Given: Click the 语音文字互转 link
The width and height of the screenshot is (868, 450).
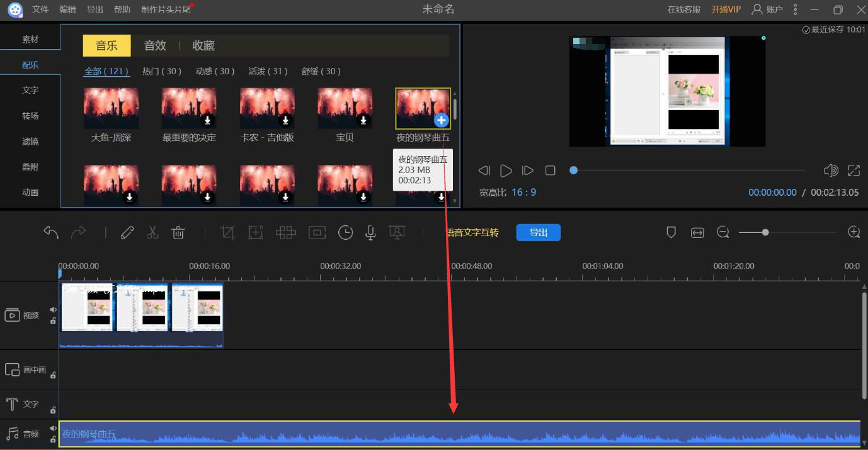Looking at the screenshot, I should (472, 233).
